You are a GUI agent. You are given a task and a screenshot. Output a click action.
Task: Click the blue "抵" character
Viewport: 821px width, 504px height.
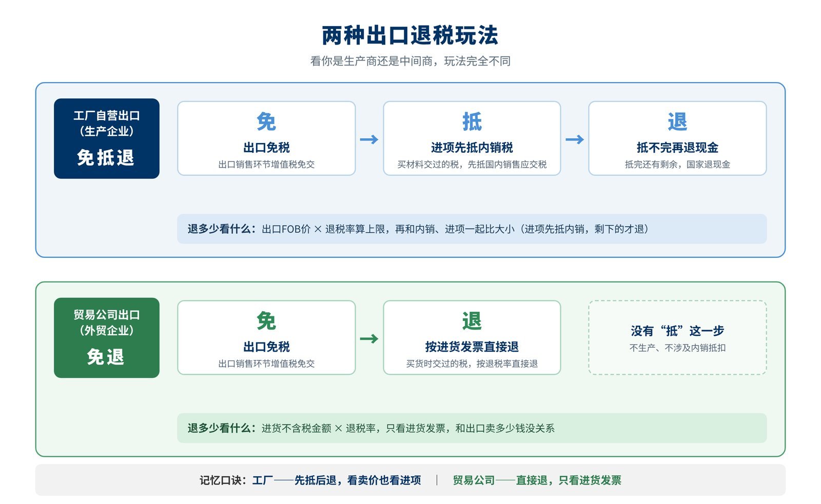click(x=472, y=122)
